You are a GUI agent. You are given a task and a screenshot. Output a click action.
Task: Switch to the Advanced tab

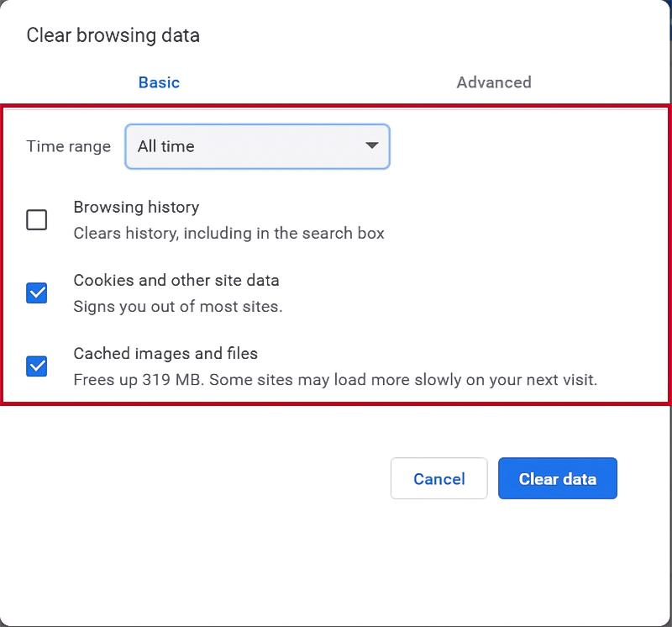coord(494,82)
